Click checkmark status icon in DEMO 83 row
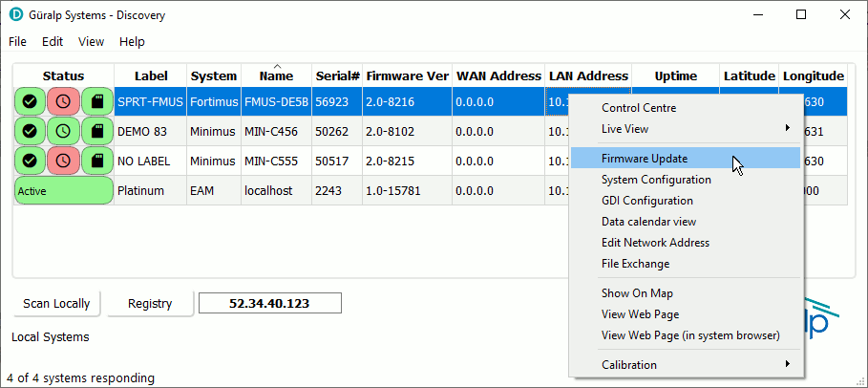Image resolution: width=868 pixels, height=388 pixels. pyautogui.click(x=30, y=131)
